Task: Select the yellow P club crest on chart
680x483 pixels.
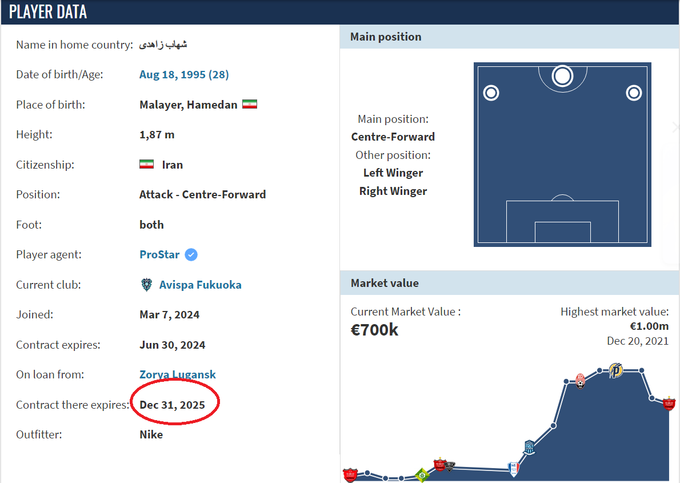Action: click(x=616, y=371)
